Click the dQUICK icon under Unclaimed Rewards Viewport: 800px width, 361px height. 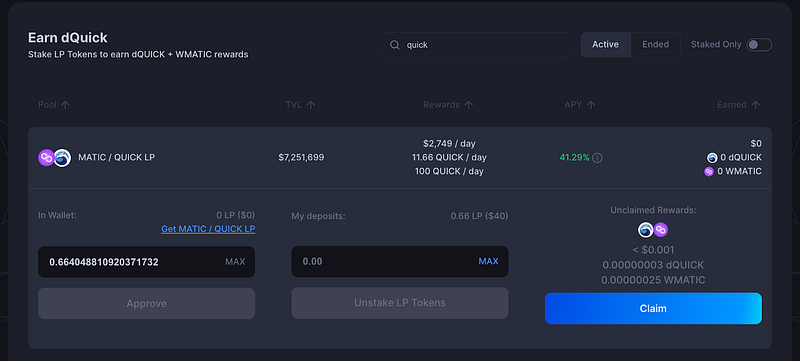pos(645,230)
